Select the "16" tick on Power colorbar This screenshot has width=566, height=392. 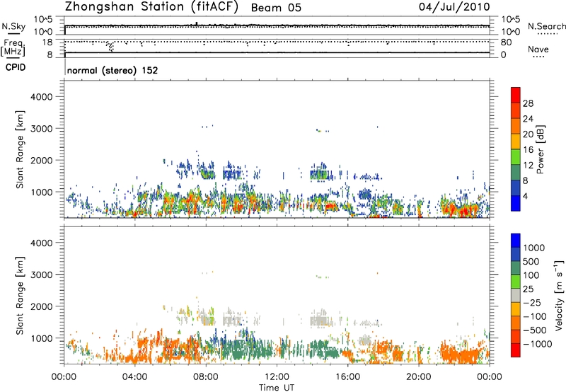pos(528,150)
